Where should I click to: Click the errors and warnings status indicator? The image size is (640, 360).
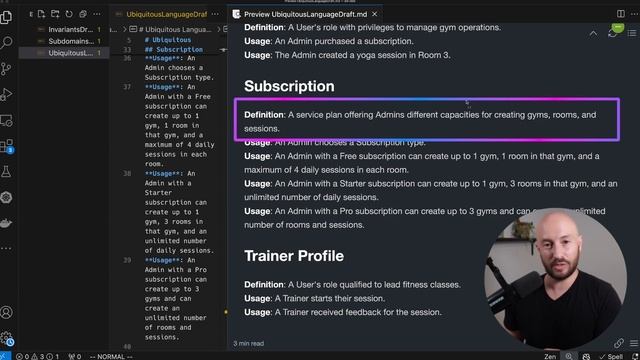(x=37, y=356)
